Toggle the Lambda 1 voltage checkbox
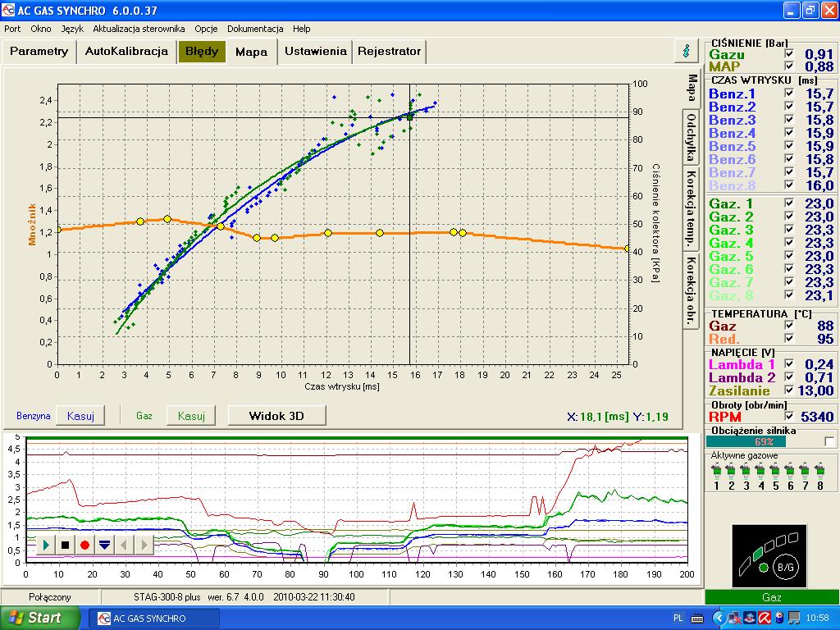Image resolution: width=840 pixels, height=630 pixels. (789, 364)
